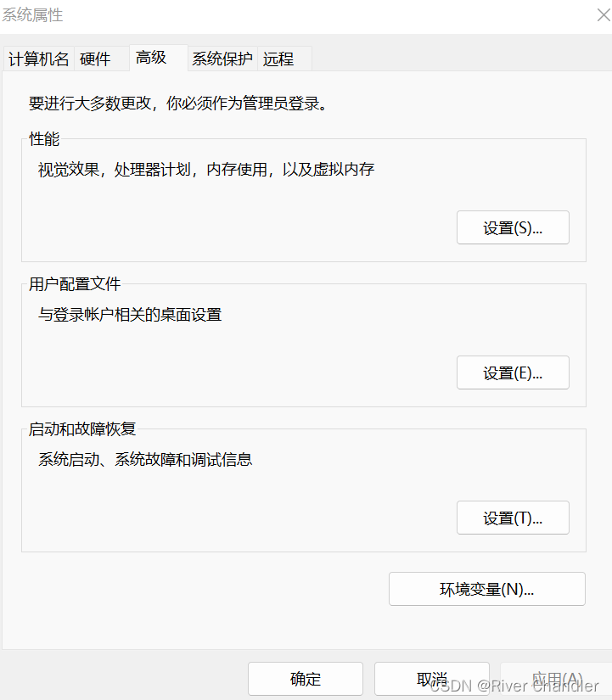The height and width of the screenshot is (700, 612).
Task: Click the 与登录帐户相关的桌面设置 description text
Action: [x=130, y=315]
